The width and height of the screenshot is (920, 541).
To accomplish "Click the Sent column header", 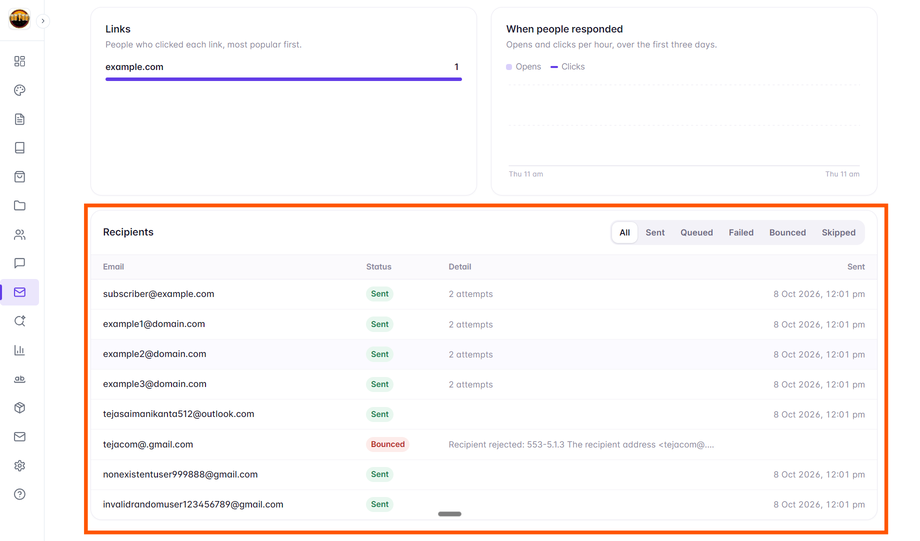I will pyautogui.click(x=856, y=266).
